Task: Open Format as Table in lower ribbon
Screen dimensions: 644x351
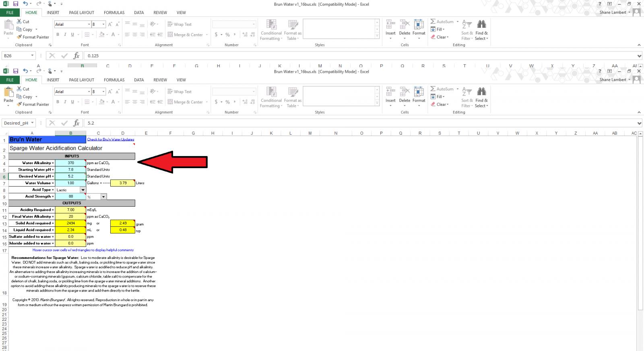Action: point(293,97)
